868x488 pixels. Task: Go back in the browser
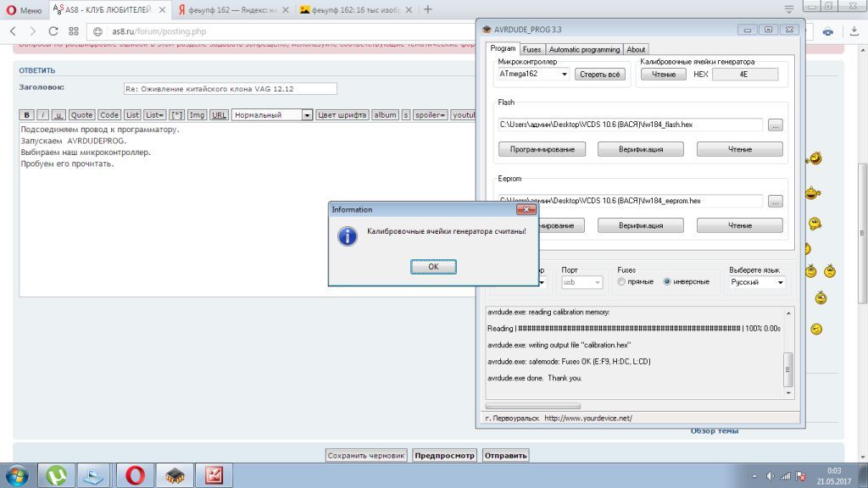click(x=14, y=31)
